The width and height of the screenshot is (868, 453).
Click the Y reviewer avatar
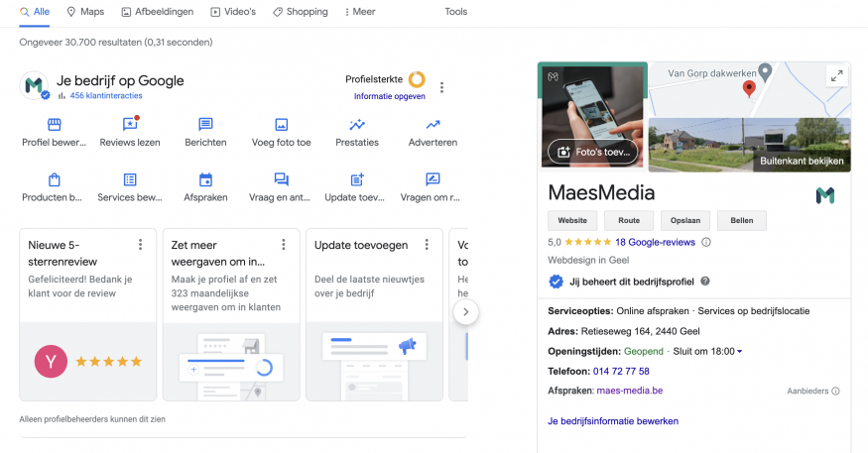tap(51, 361)
